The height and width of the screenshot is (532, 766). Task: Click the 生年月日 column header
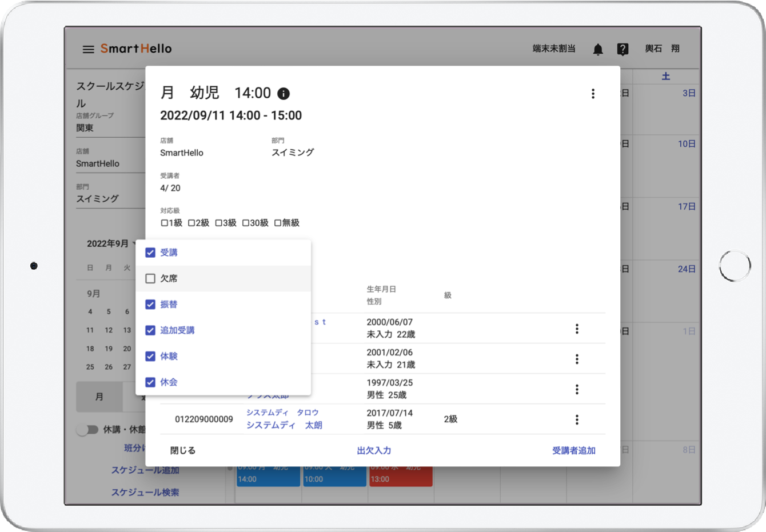(x=381, y=289)
